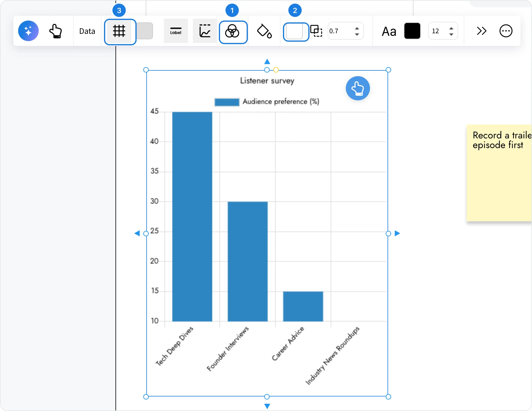
Task: Open the black text color swatch
Action: tap(412, 31)
